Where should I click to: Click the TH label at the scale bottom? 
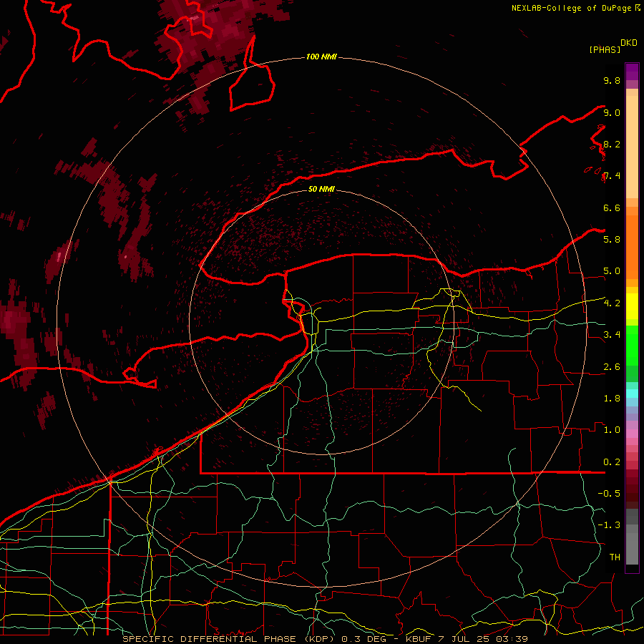click(x=615, y=557)
